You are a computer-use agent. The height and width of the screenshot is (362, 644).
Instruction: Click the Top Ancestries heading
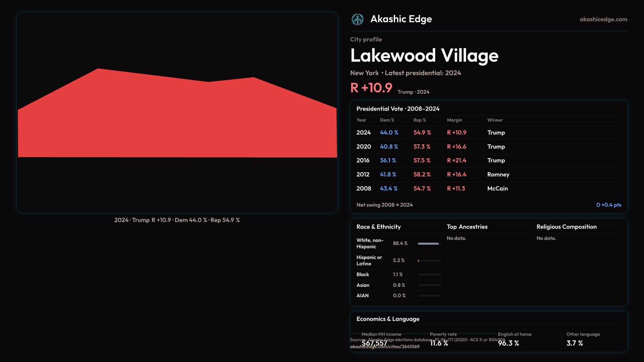(467, 227)
